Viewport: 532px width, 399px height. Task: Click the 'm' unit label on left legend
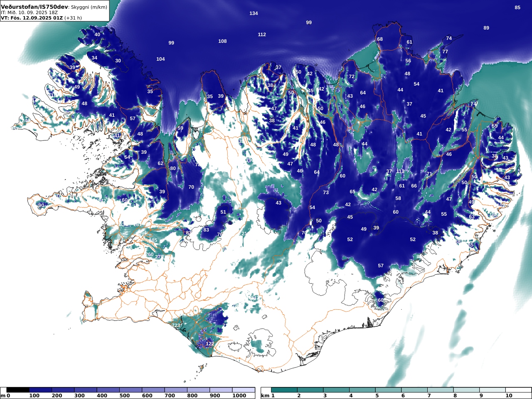coord(3,396)
